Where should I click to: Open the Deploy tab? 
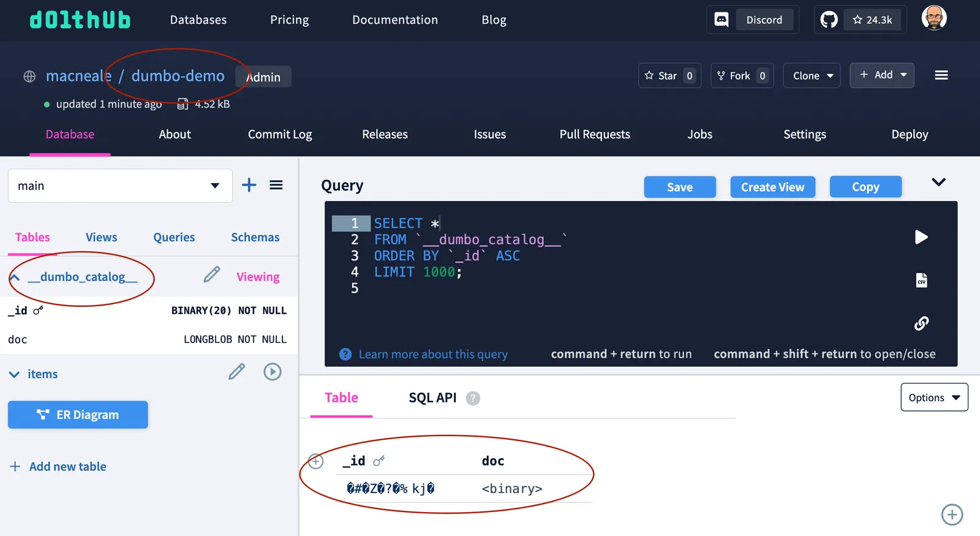[910, 134]
